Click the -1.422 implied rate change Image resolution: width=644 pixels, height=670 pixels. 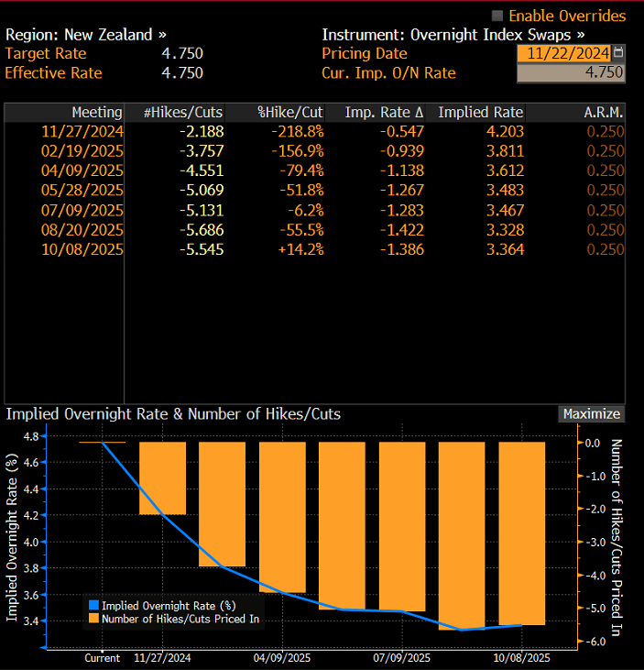402,230
